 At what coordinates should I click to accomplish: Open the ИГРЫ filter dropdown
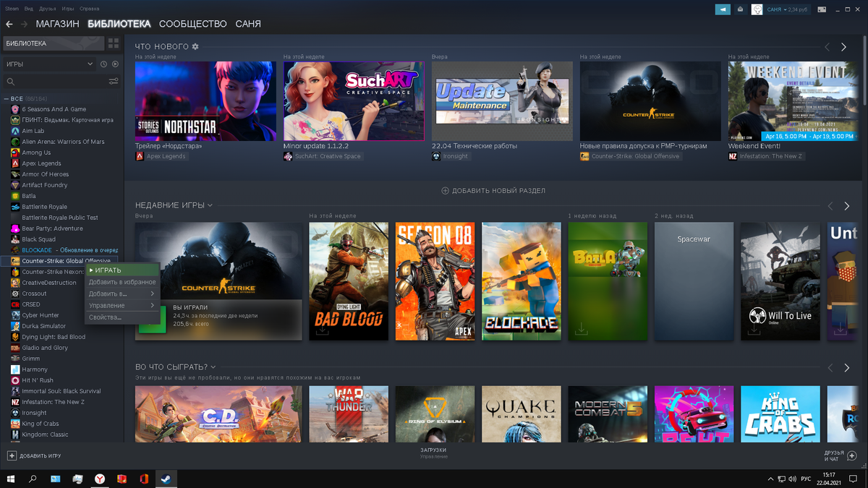point(50,64)
